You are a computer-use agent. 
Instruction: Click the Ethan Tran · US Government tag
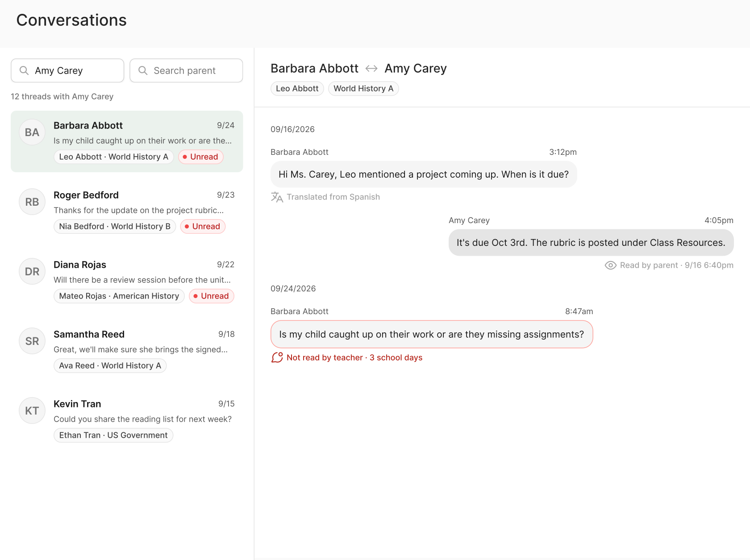click(x=113, y=435)
